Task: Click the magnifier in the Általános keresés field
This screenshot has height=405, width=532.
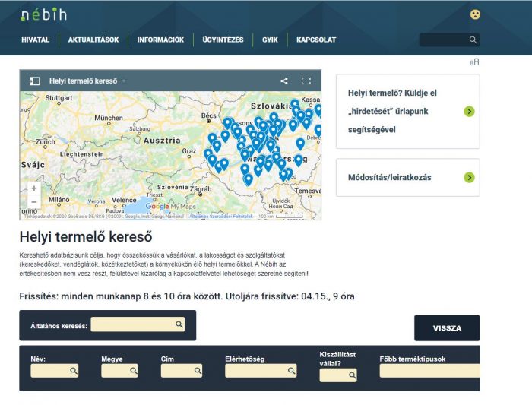Action: [x=179, y=324]
